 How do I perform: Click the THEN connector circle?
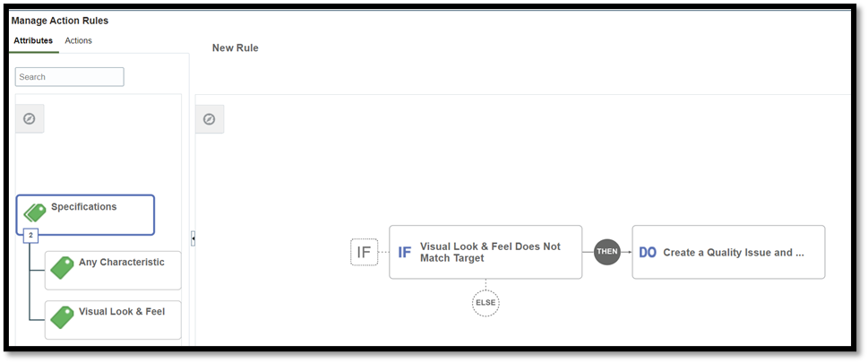point(607,252)
